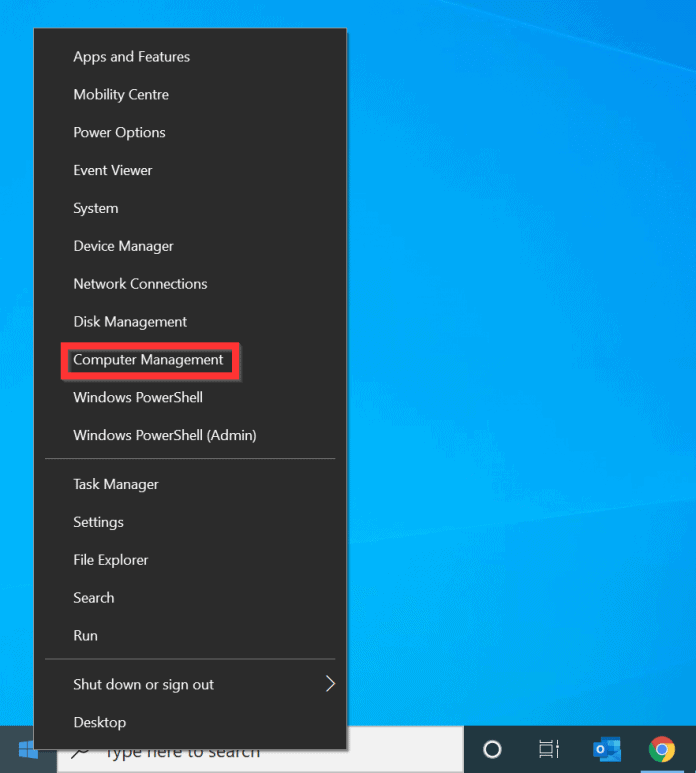Open File Explorer from the menu
Viewport: 696px width, 773px height.
pyautogui.click(x=110, y=560)
